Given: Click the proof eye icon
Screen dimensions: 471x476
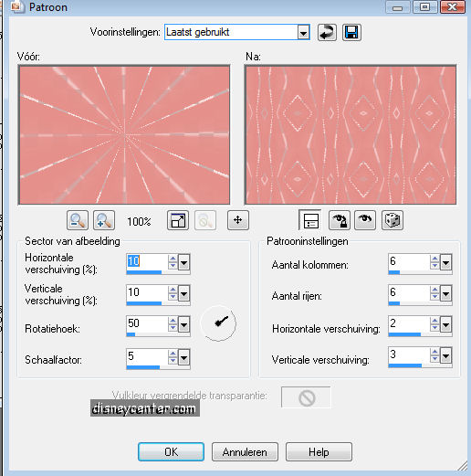Looking at the screenshot, I should (365, 220).
